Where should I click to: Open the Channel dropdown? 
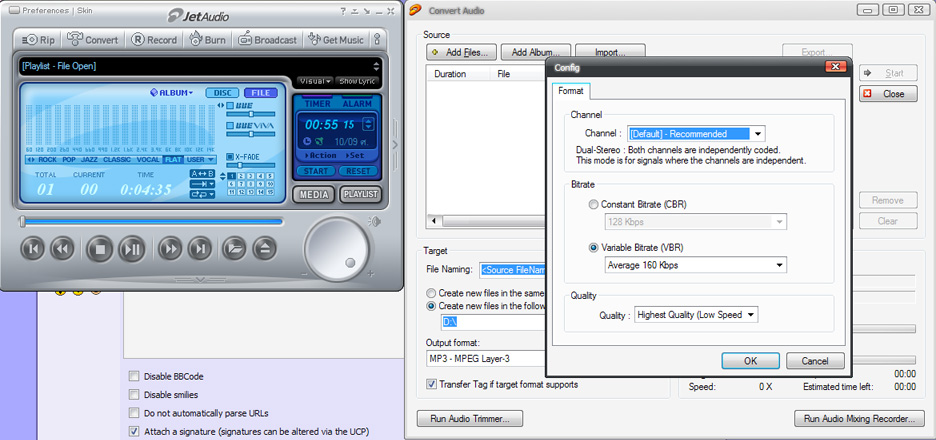(x=696, y=134)
